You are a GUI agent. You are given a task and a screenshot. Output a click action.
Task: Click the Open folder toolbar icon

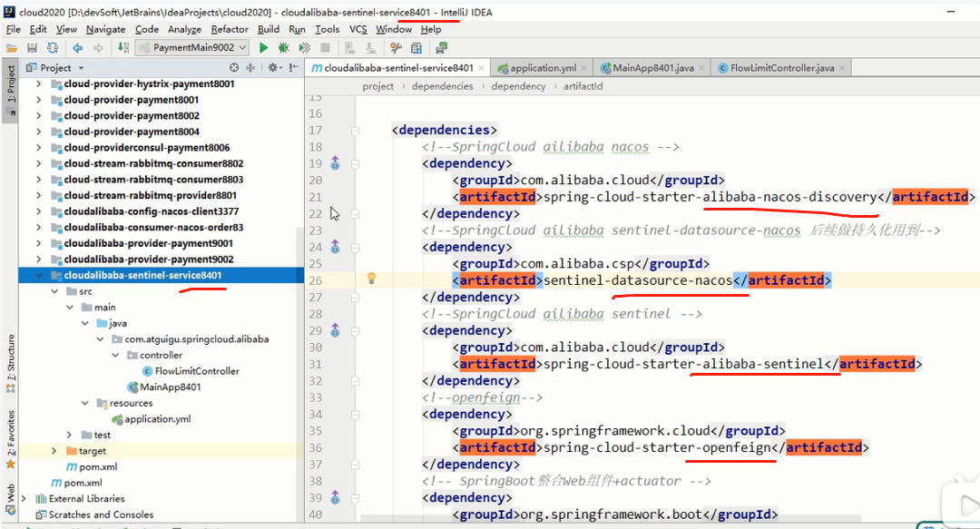click(11, 47)
